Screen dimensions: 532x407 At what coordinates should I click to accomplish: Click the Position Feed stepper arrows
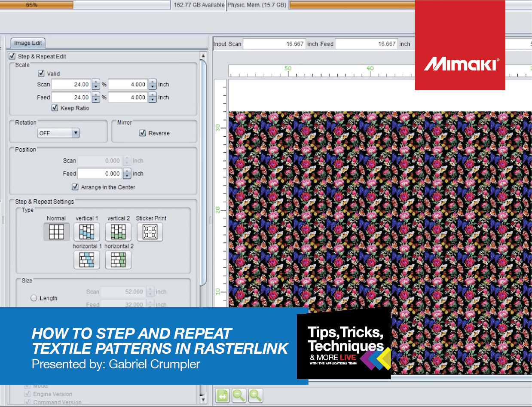point(127,174)
